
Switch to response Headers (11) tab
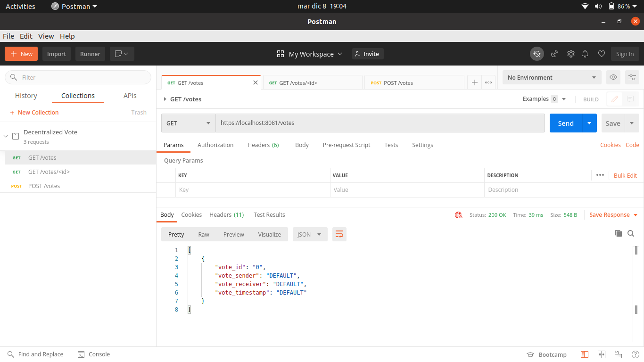(x=226, y=214)
